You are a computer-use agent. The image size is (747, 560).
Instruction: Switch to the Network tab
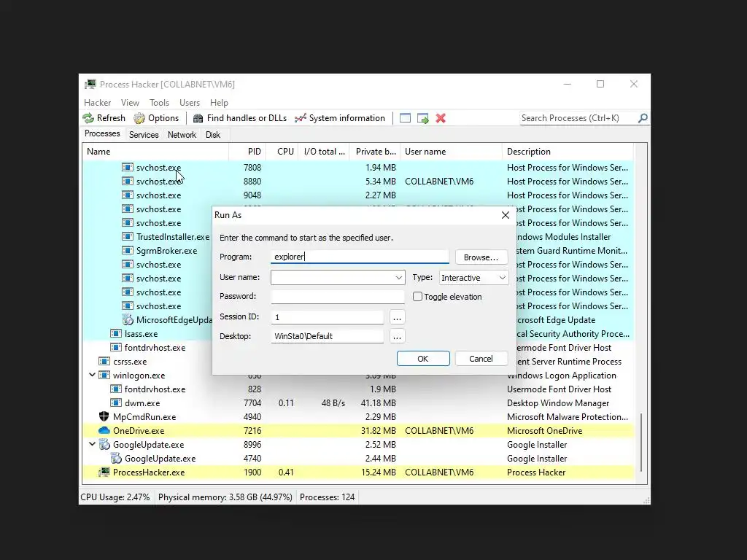pyautogui.click(x=182, y=135)
